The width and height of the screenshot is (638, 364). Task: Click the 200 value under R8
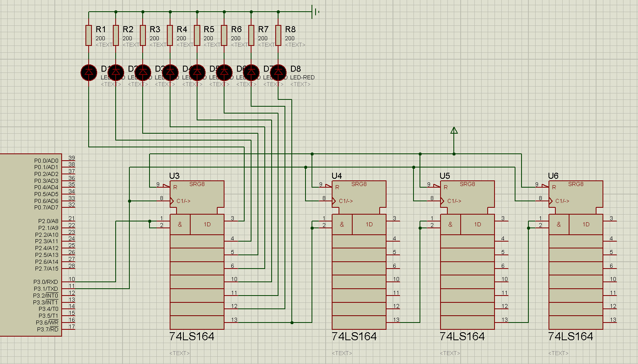click(x=290, y=38)
